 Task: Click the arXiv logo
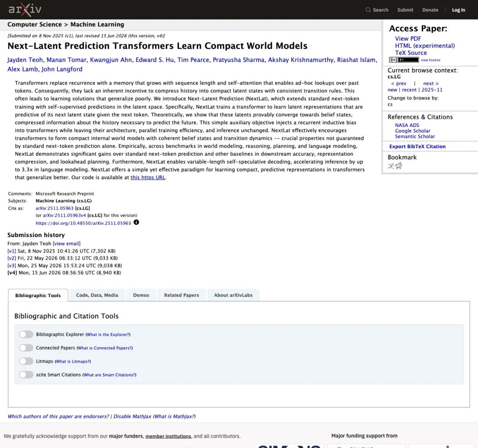[25, 9]
